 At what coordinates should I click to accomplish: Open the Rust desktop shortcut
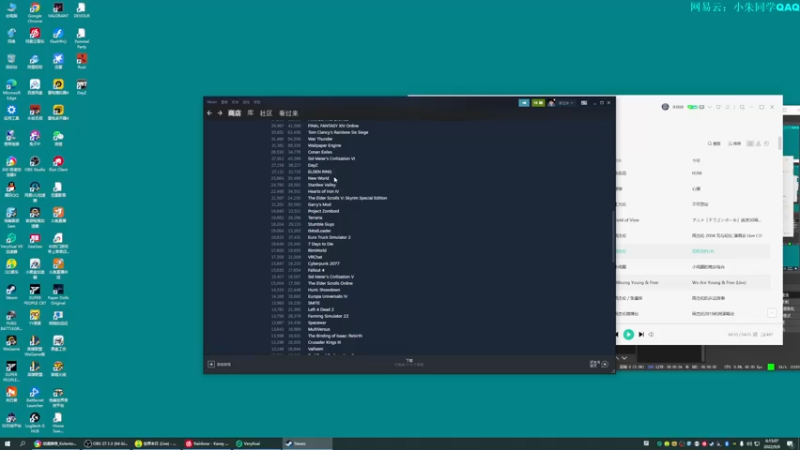pos(82,61)
